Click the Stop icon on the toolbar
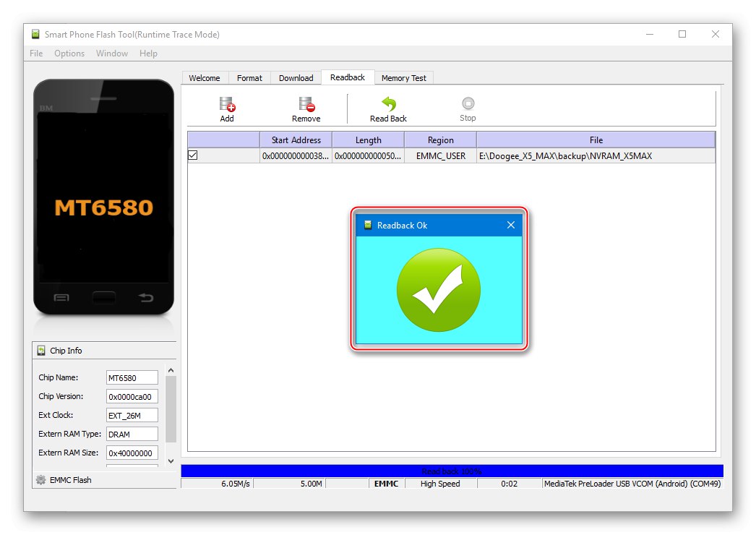The height and width of the screenshot is (535, 756). (467, 103)
